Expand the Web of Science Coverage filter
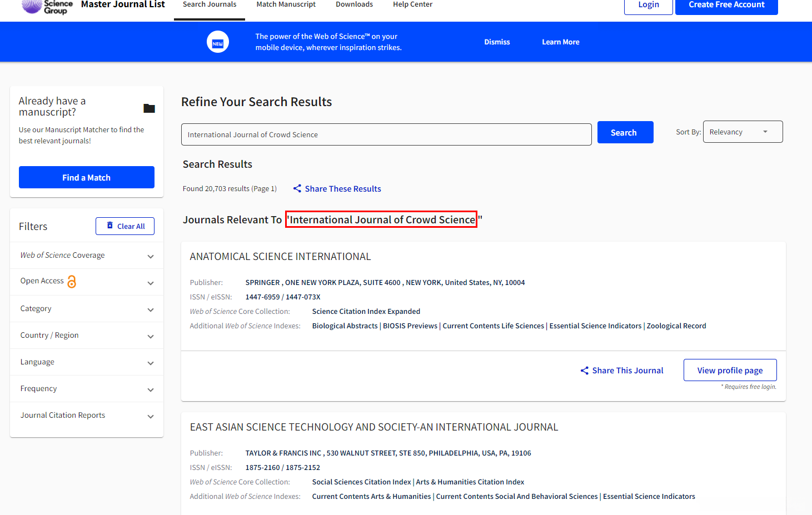The image size is (812, 515). pyautogui.click(x=151, y=256)
